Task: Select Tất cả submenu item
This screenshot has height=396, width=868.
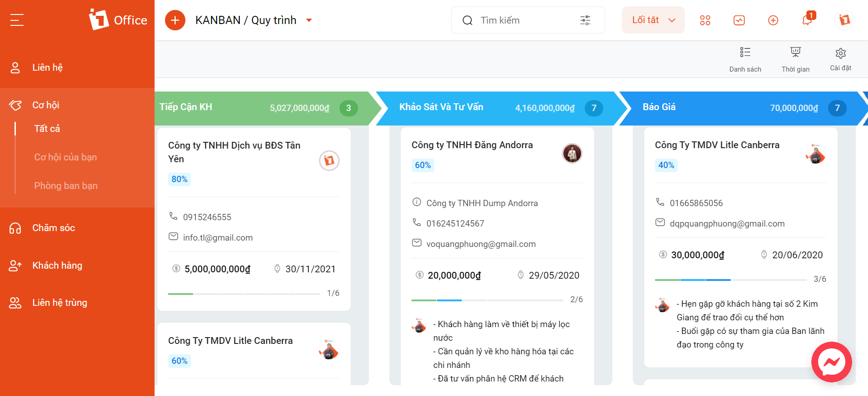Action: (x=47, y=129)
